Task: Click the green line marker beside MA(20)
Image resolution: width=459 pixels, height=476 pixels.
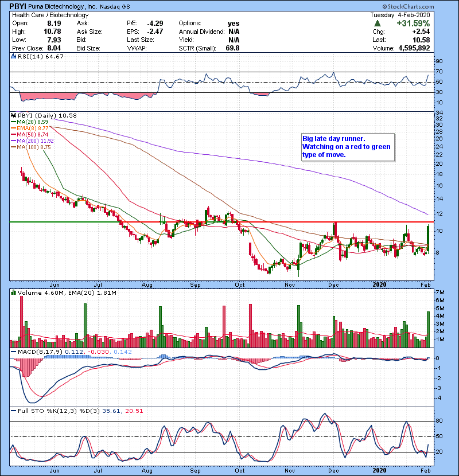Action: [x=13, y=122]
